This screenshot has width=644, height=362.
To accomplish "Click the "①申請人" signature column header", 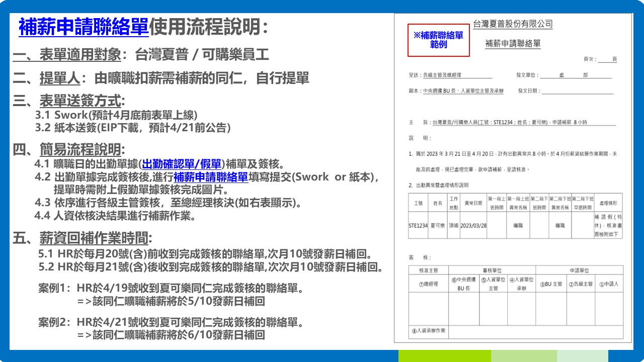I will pos(608,284).
